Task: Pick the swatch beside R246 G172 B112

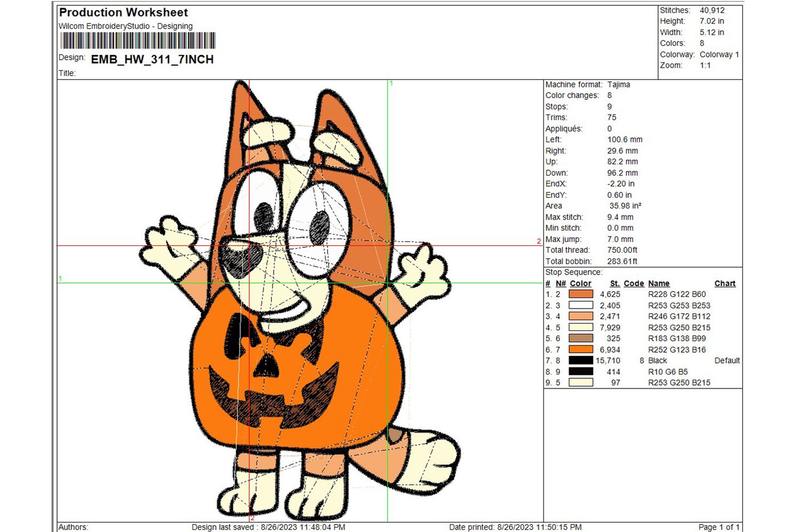Action: coord(581,316)
